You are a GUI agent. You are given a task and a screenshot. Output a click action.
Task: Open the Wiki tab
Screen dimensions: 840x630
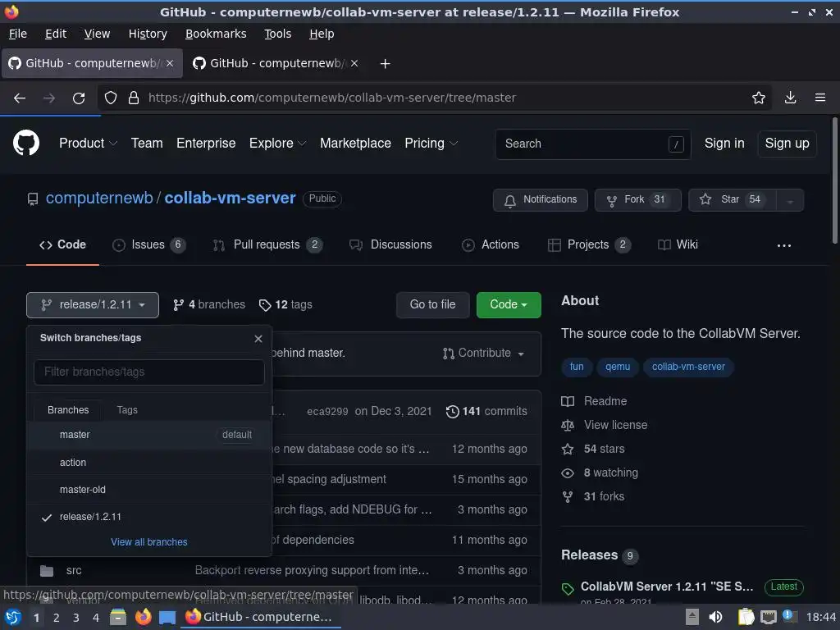coord(678,244)
